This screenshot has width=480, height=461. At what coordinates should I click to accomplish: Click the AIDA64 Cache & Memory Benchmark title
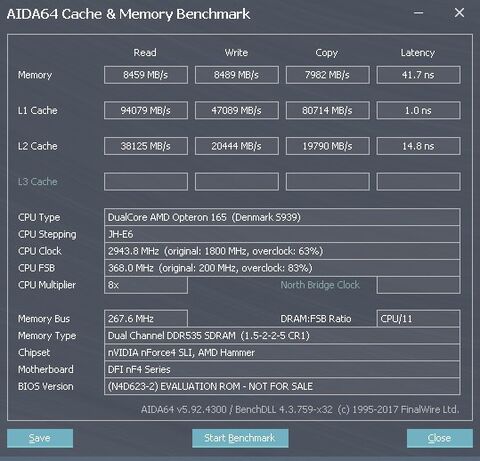128,14
